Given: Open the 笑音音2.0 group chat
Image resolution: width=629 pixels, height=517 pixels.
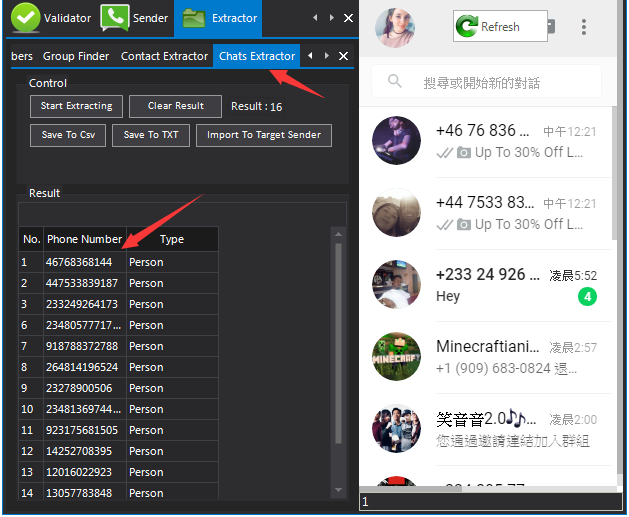Looking at the screenshot, I should coord(485,429).
